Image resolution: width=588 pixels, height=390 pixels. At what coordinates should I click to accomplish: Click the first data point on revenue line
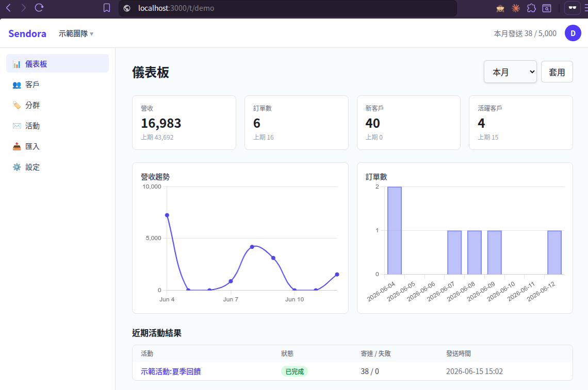click(167, 215)
